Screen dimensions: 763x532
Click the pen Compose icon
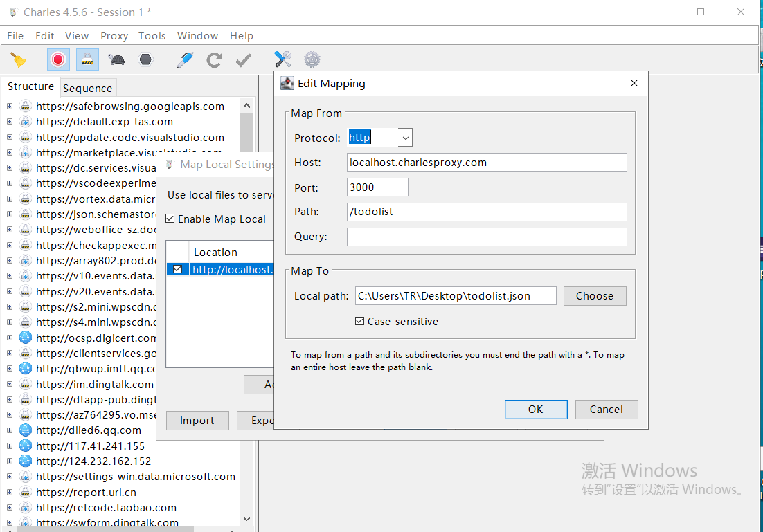tap(185, 59)
